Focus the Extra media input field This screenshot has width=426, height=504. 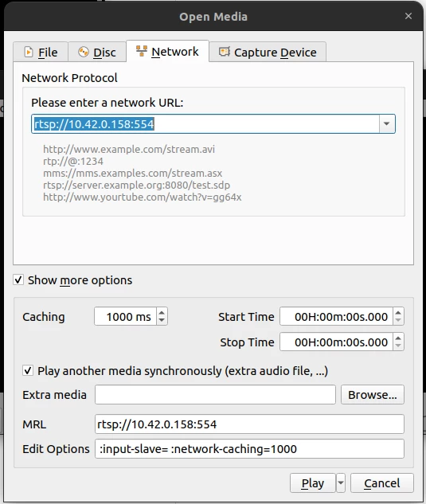pos(215,394)
